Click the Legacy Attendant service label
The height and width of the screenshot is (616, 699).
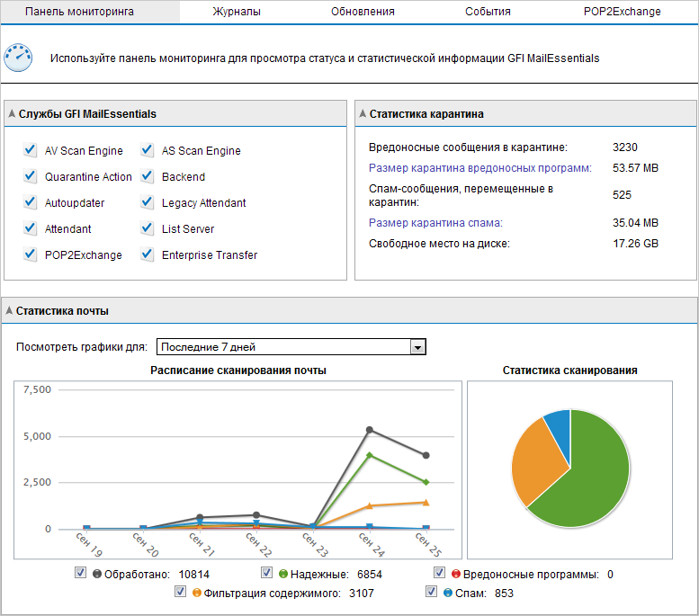pyautogui.click(x=203, y=203)
